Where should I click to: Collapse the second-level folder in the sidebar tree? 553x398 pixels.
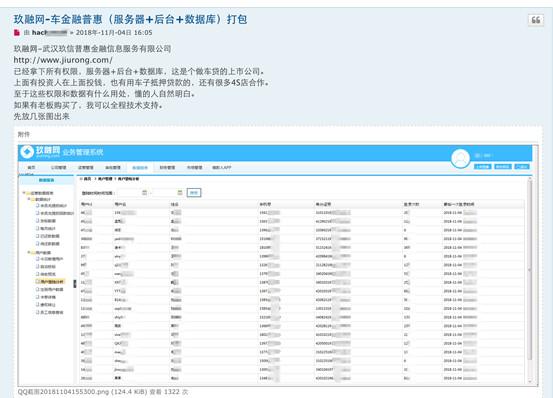tap(29, 199)
